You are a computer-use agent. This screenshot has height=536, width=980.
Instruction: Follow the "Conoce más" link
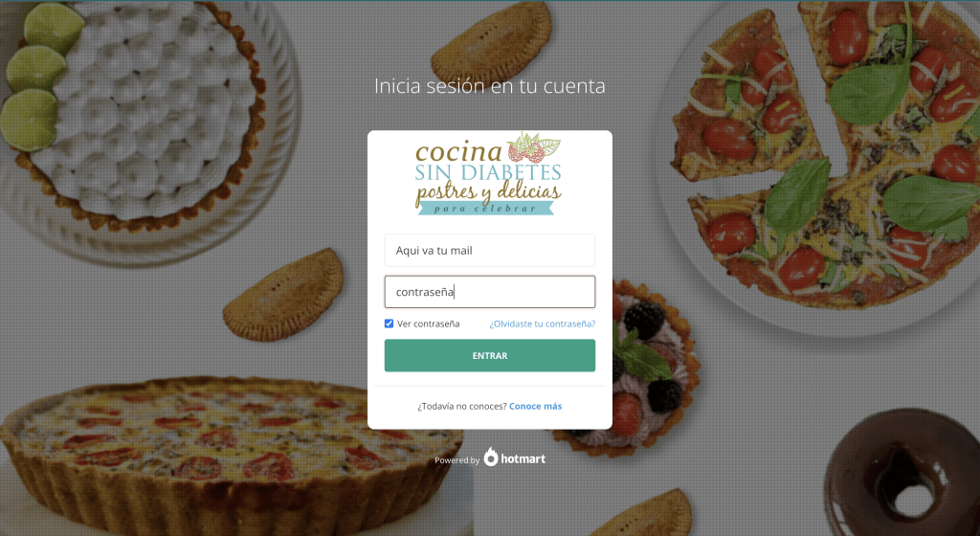535,406
